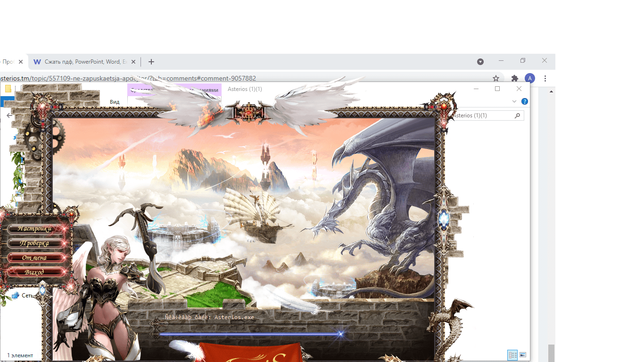Go back using Explorer's back arrow
644x362 pixels.
pos(9,115)
